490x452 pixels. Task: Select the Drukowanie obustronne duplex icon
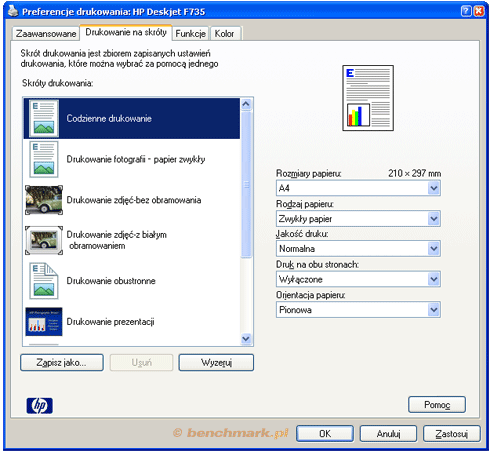pos(44,281)
